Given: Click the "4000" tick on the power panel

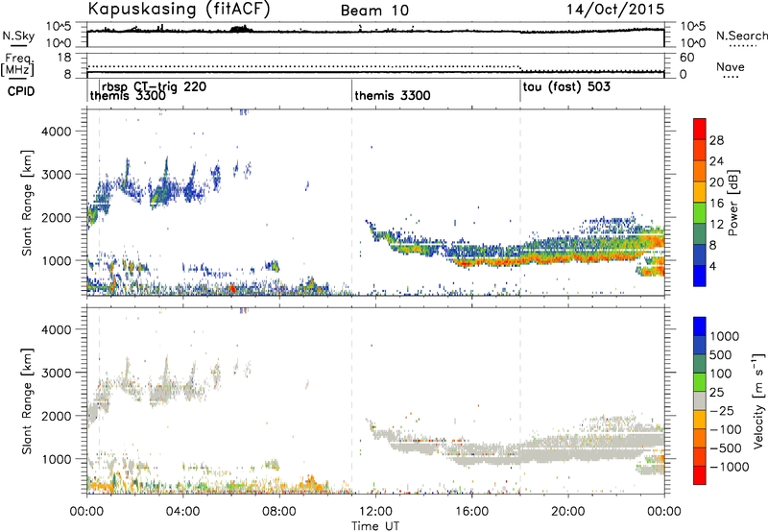Looking at the screenshot, I should click(x=57, y=132).
